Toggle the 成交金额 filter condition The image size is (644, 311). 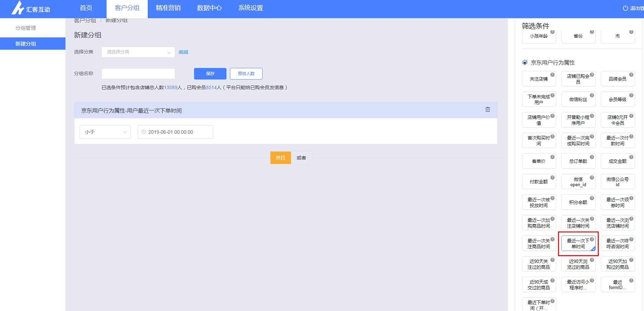[x=618, y=161]
